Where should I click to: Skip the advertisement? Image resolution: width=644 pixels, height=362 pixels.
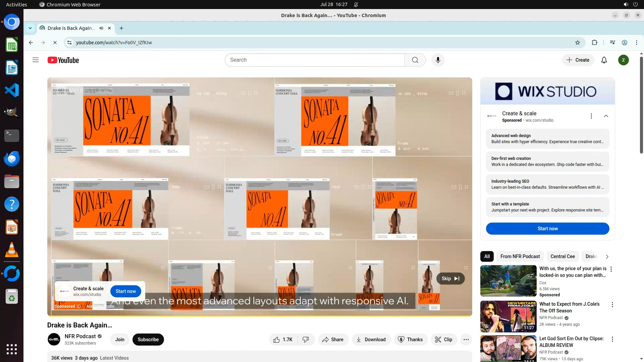click(x=450, y=279)
